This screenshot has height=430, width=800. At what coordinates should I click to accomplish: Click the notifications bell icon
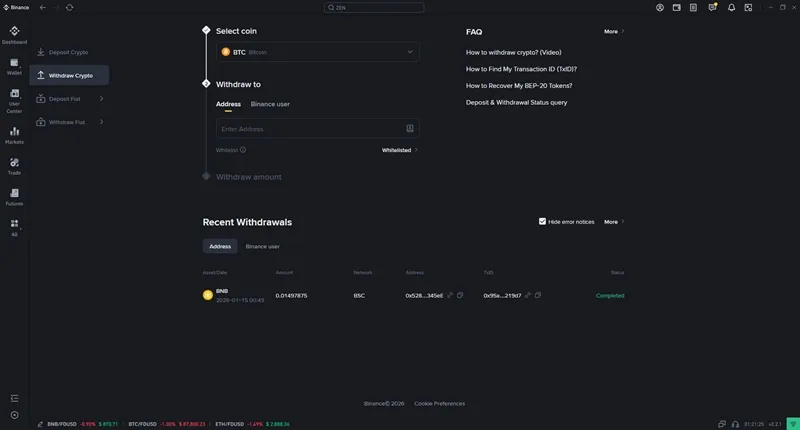[731, 7]
